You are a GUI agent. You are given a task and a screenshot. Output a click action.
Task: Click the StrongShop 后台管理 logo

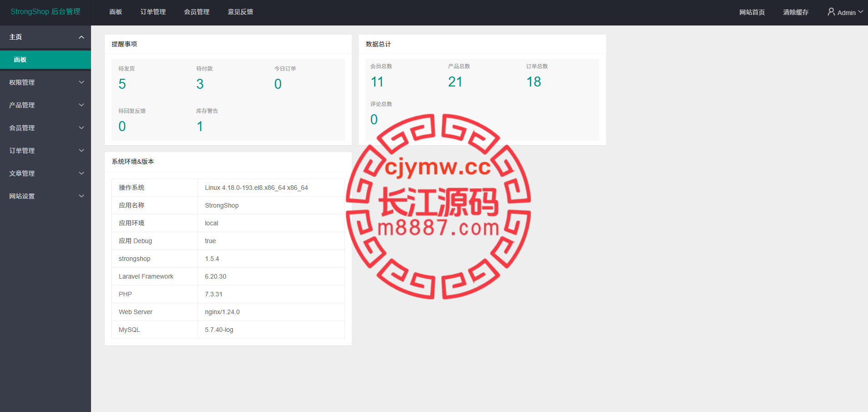46,12
